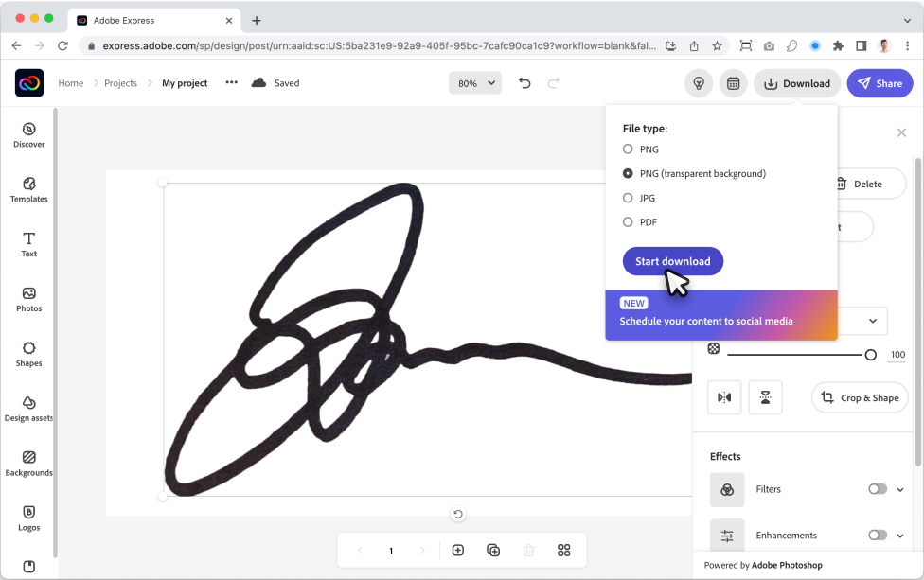Image resolution: width=924 pixels, height=580 pixels.
Task: Open the Shapes panel
Action: 28,355
